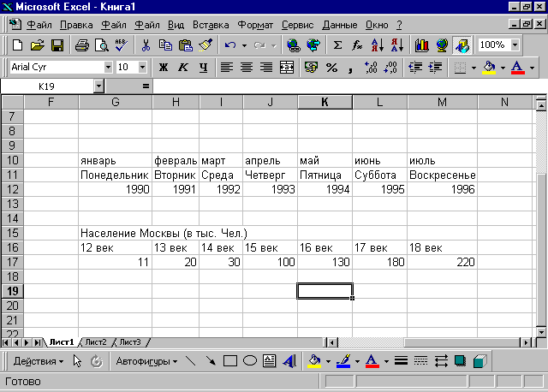The image size is (548, 392).
Task: Increase indent icon
Action: click(435, 67)
